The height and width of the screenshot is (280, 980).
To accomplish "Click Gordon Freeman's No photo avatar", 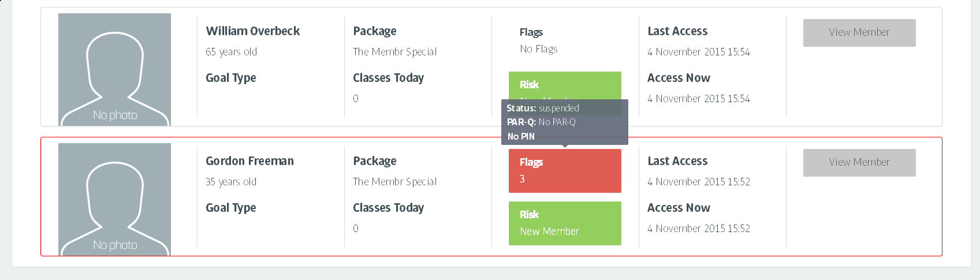I will coord(114,199).
